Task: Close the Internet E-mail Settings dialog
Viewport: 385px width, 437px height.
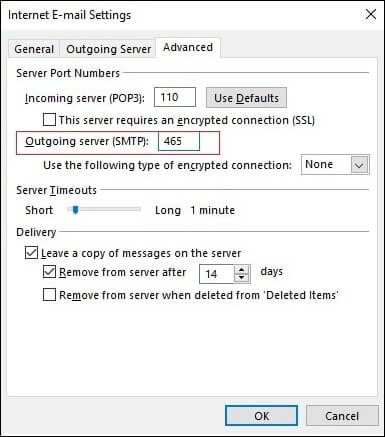Action: (370, 14)
